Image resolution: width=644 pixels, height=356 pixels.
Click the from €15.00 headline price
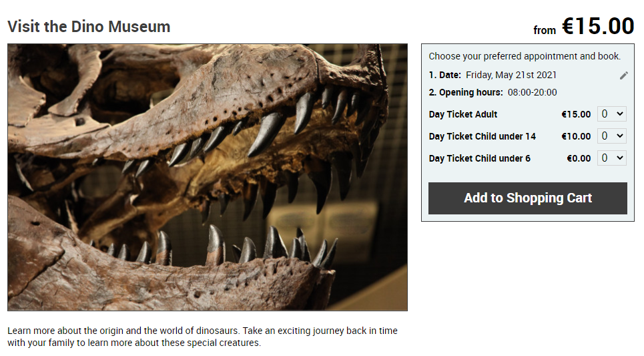pyautogui.click(x=584, y=26)
